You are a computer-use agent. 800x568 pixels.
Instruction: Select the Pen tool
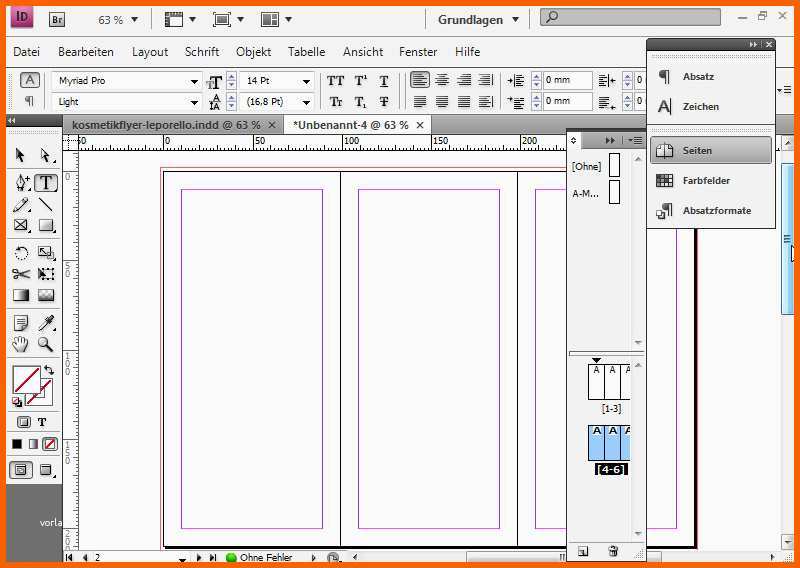tap(22, 182)
